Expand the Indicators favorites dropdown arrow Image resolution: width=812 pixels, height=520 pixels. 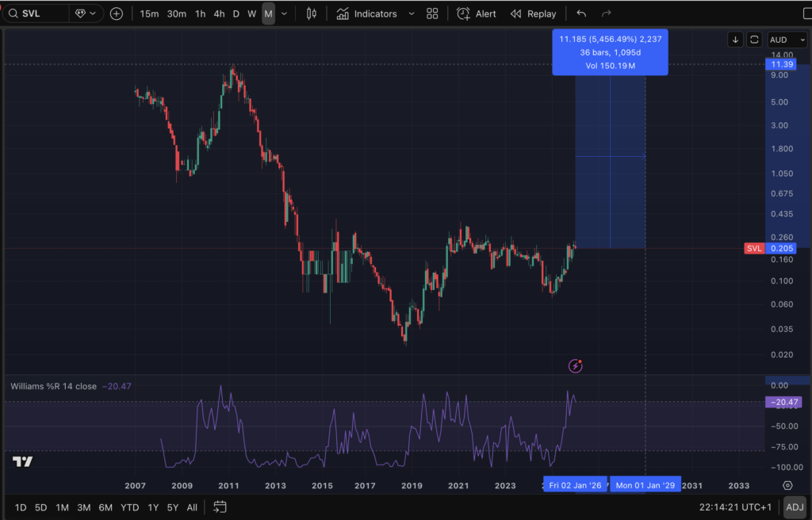coord(411,13)
